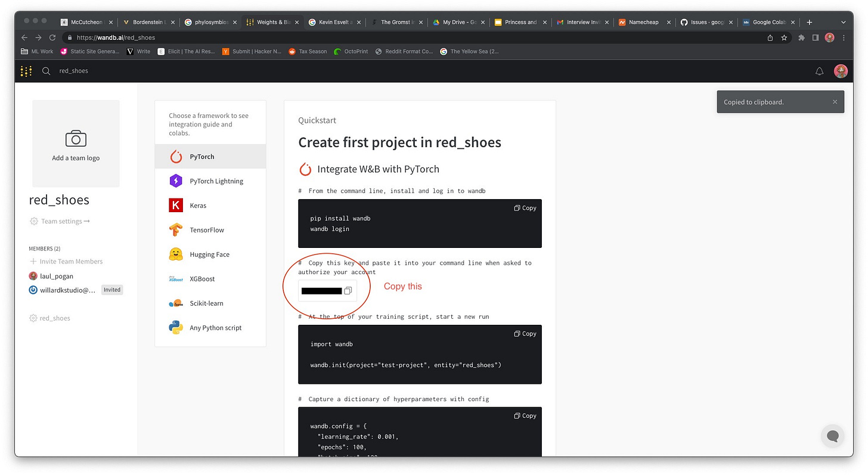Open member laul_pogan
Image resolution: width=868 pixels, height=475 pixels.
pos(51,276)
